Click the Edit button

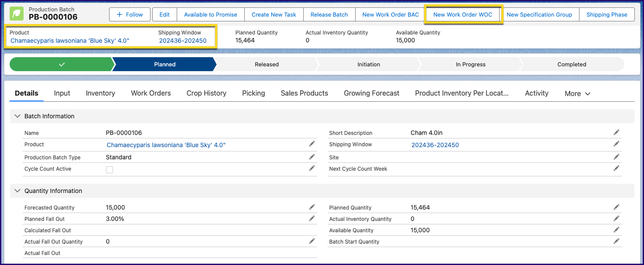[x=164, y=14]
